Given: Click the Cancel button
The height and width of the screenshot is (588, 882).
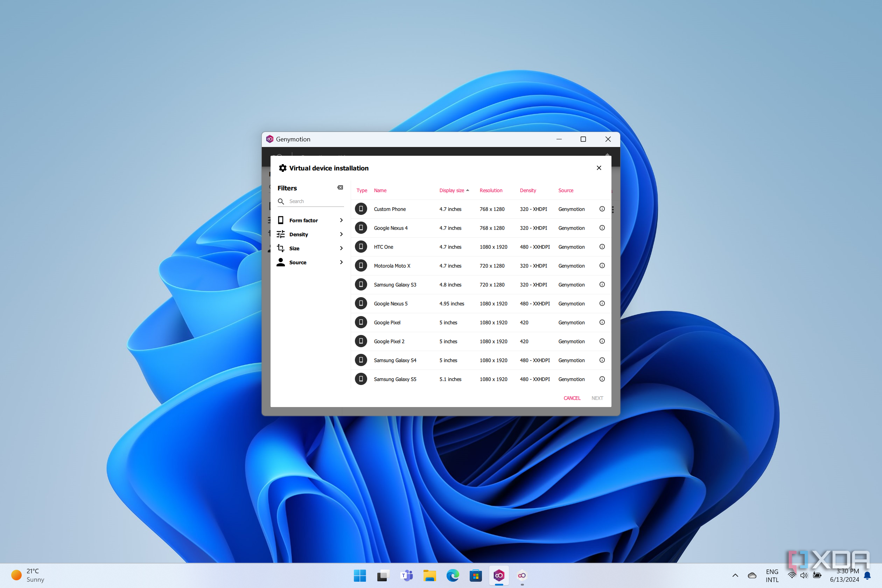Looking at the screenshot, I should [x=572, y=398].
